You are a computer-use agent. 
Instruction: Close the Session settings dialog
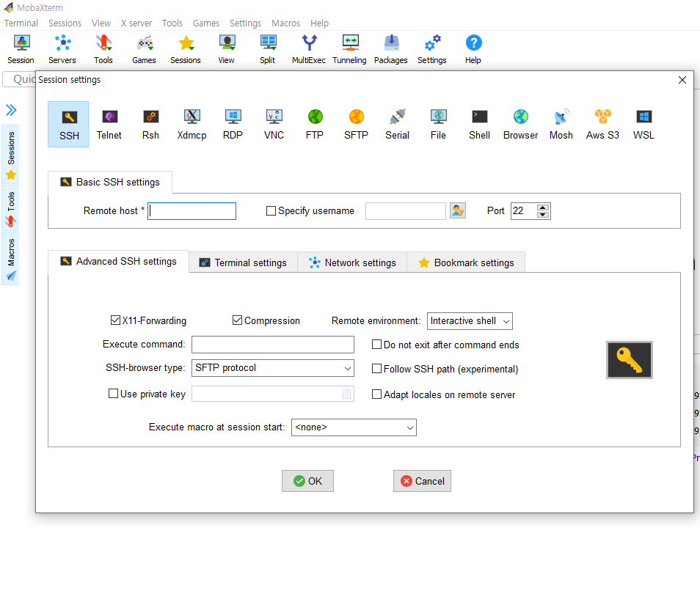point(682,80)
